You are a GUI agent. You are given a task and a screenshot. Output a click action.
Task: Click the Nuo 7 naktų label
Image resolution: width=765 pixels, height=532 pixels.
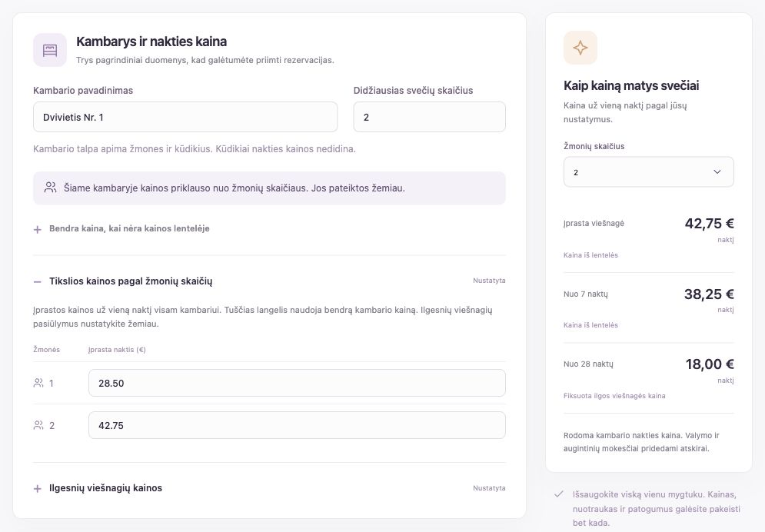click(585, 294)
